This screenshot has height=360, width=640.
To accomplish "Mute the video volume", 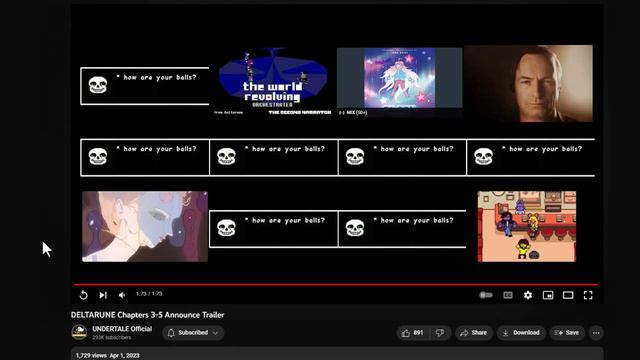I will pos(122,295).
